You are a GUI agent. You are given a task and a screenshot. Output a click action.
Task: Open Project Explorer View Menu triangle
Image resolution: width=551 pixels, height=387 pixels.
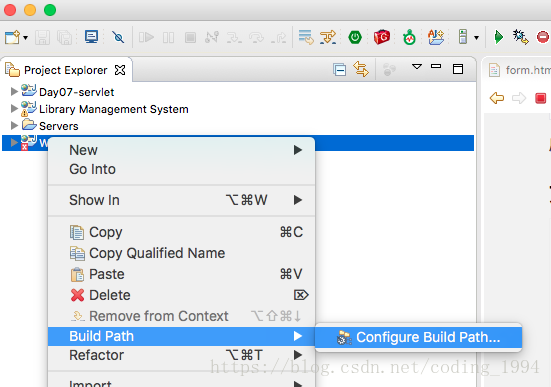tap(417, 66)
